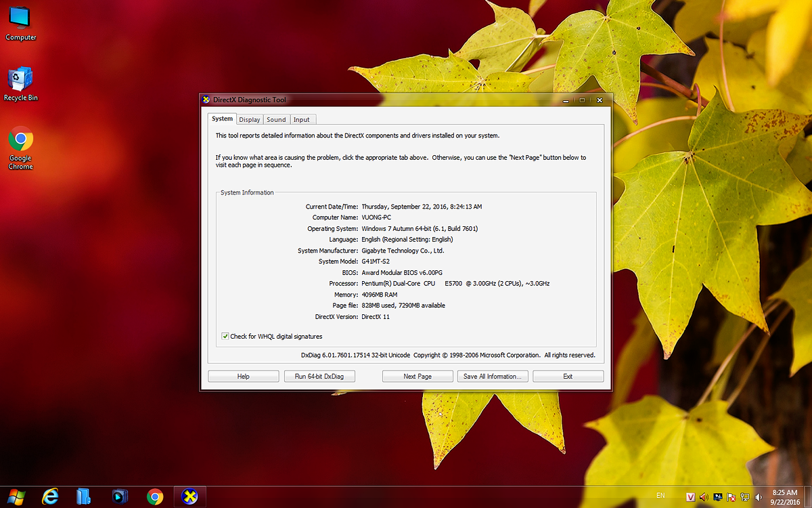Click the Exit button

point(568,377)
